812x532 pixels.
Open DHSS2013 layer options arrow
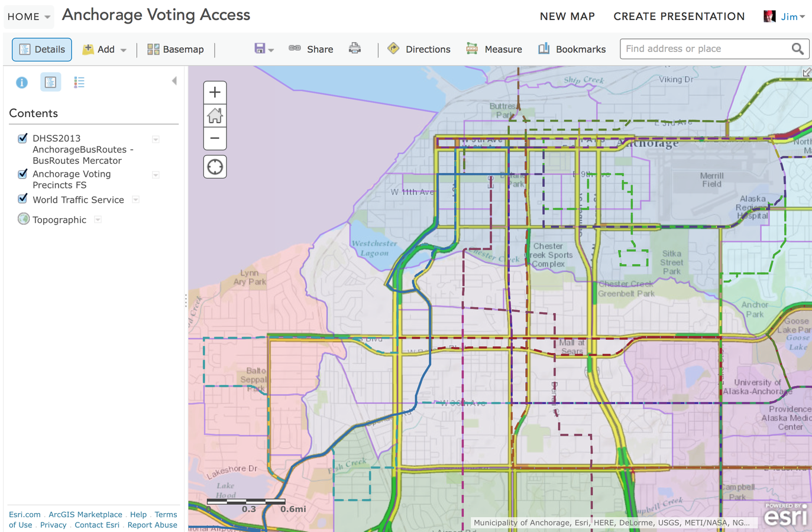[x=156, y=140]
